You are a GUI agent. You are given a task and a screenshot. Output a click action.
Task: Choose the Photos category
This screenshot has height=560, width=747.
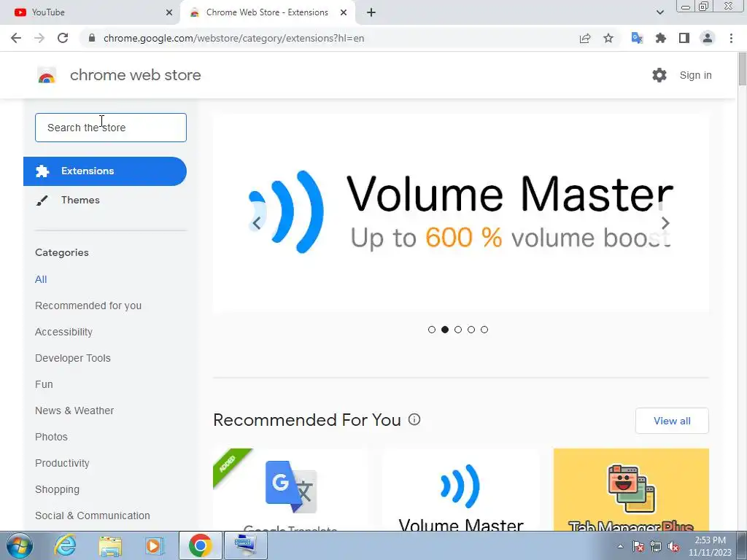[51, 437]
